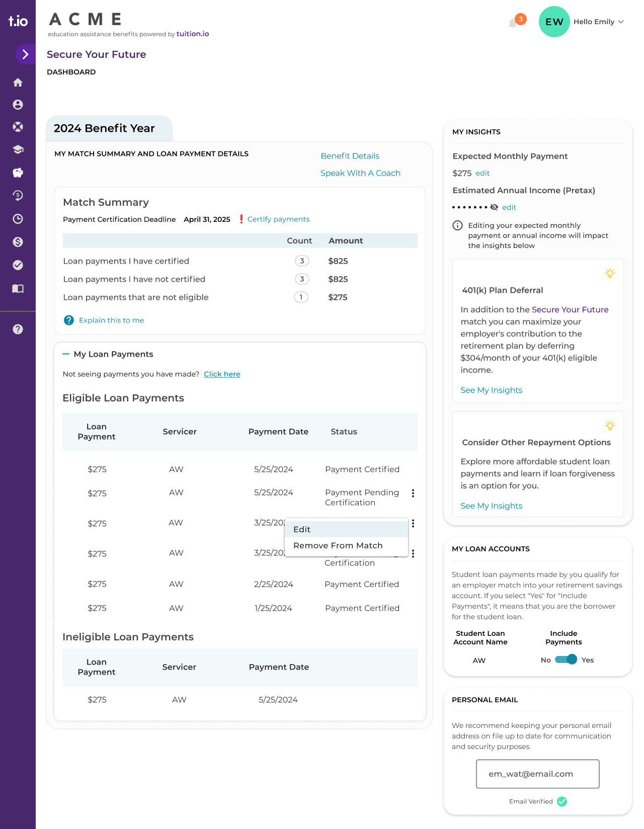The image size is (644, 829).
Task: Open kebab menu on second 3/25 payment row
Action: (x=413, y=554)
